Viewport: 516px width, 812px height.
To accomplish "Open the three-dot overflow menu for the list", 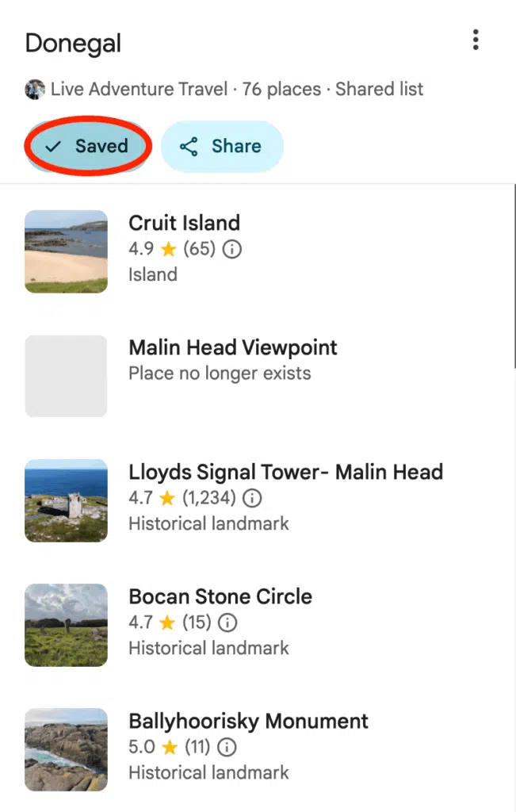I will click(x=476, y=39).
